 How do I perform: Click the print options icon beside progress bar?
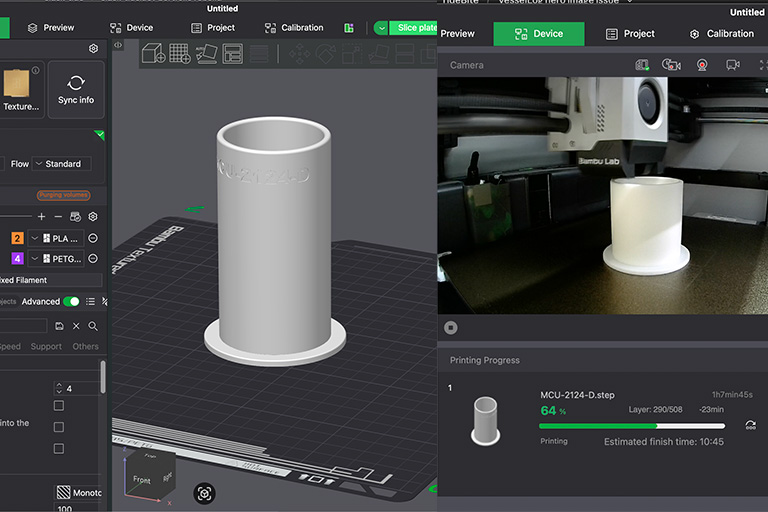[750, 425]
